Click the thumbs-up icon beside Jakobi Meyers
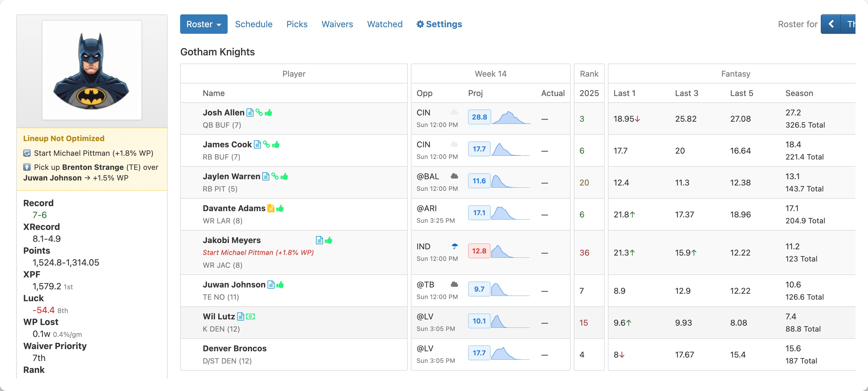Image resolution: width=868 pixels, height=391 pixels. (329, 240)
